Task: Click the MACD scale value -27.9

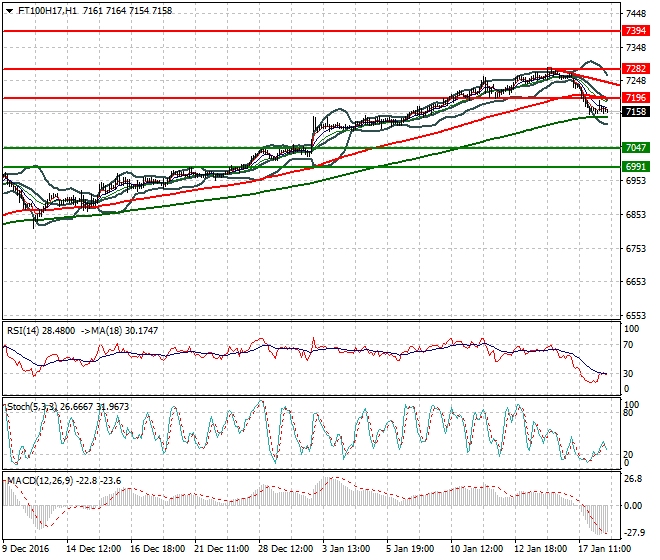Action: (x=633, y=533)
